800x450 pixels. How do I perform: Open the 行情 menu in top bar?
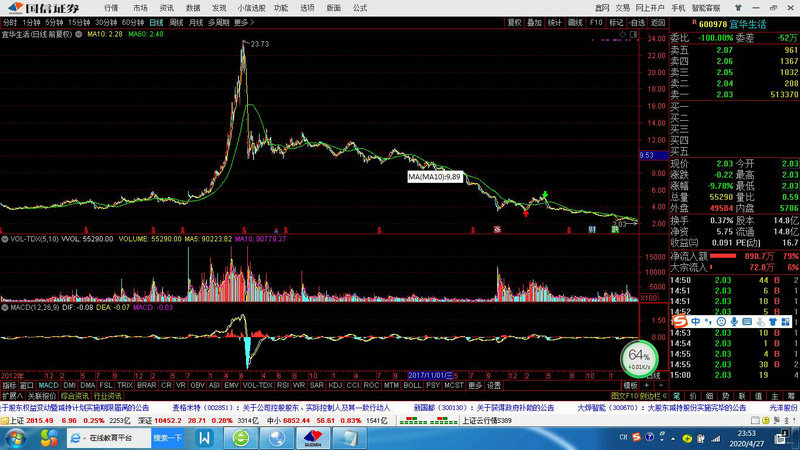pos(111,7)
